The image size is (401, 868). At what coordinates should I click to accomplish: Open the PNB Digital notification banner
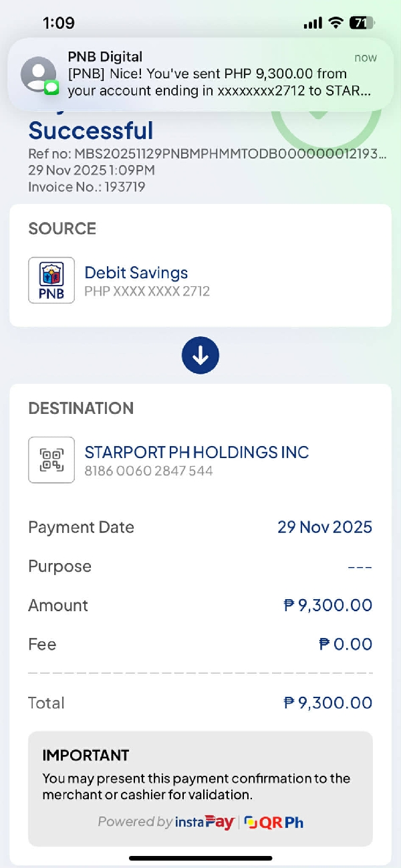(200, 74)
